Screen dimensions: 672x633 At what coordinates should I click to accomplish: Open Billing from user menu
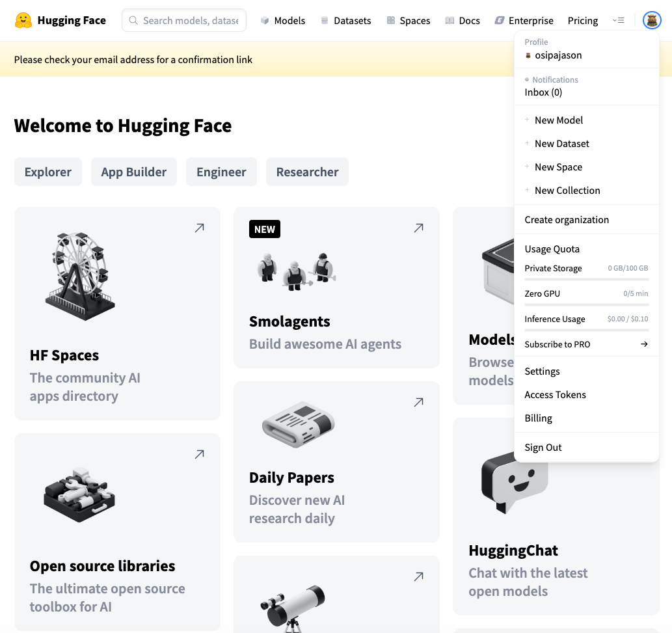pos(538,418)
